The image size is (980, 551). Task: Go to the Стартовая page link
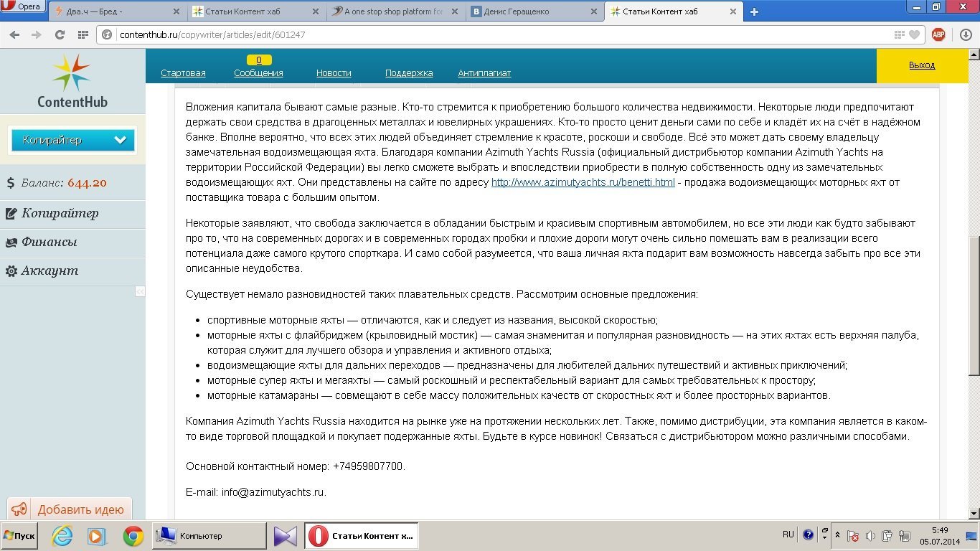click(x=183, y=73)
